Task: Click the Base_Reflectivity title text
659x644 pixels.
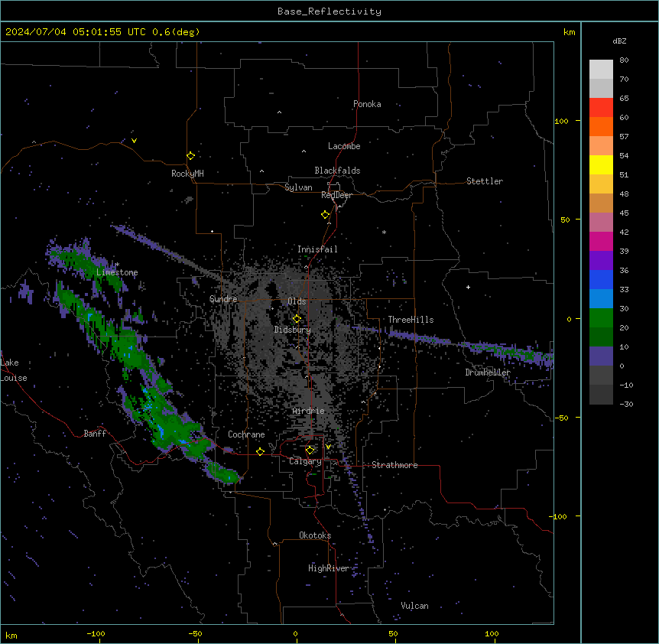Action: [x=329, y=11]
